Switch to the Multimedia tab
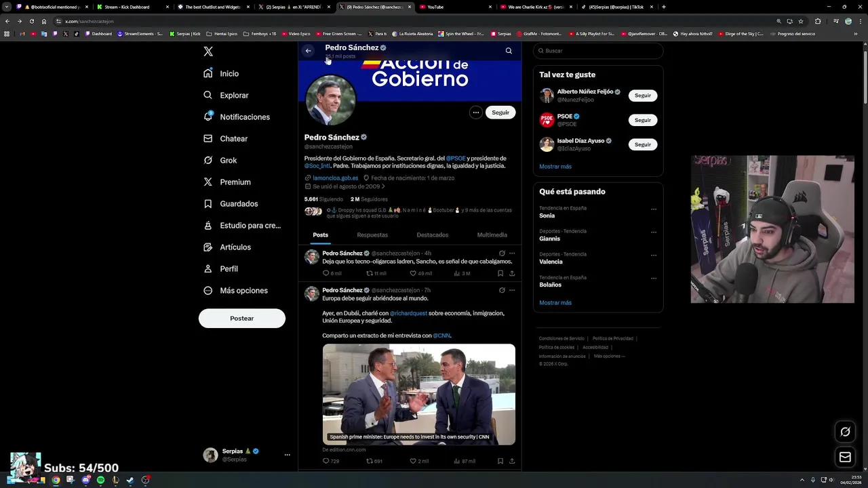 click(492, 235)
